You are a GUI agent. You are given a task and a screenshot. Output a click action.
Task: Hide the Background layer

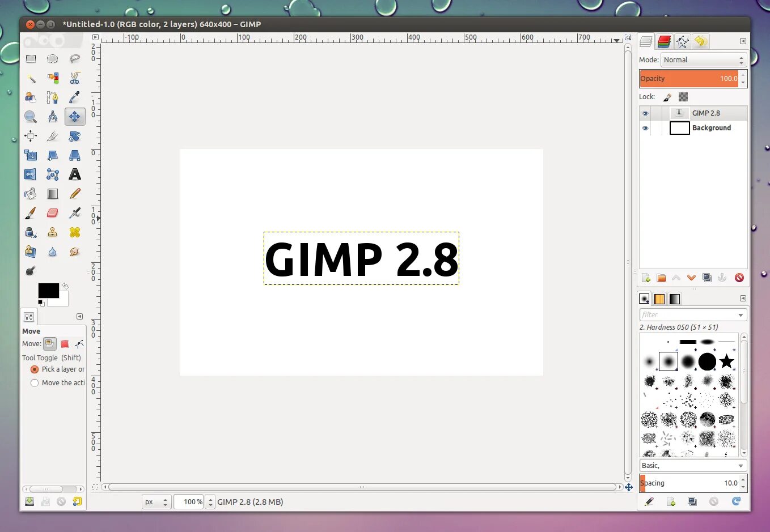point(645,128)
